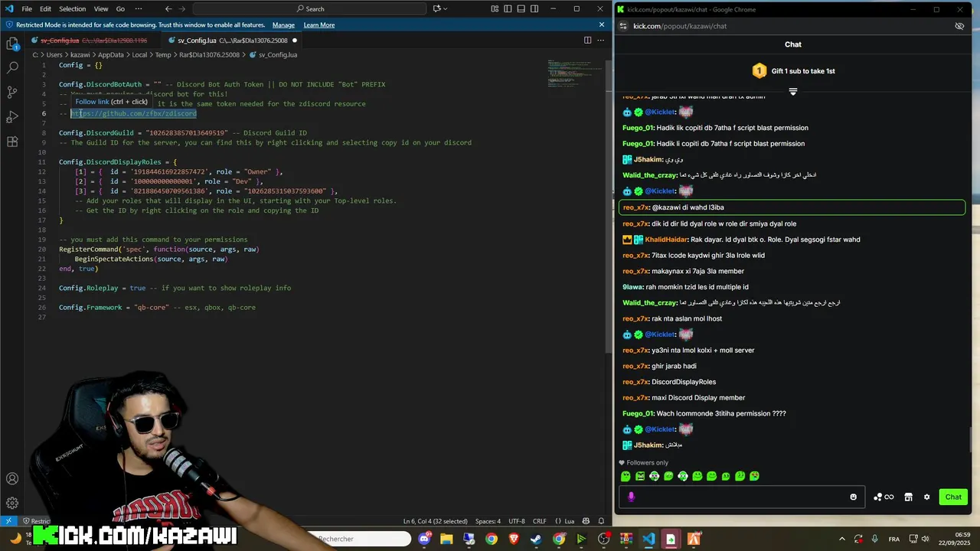Toggle the secondary side bar
The image size is (980, 551).
coord(535,8)
